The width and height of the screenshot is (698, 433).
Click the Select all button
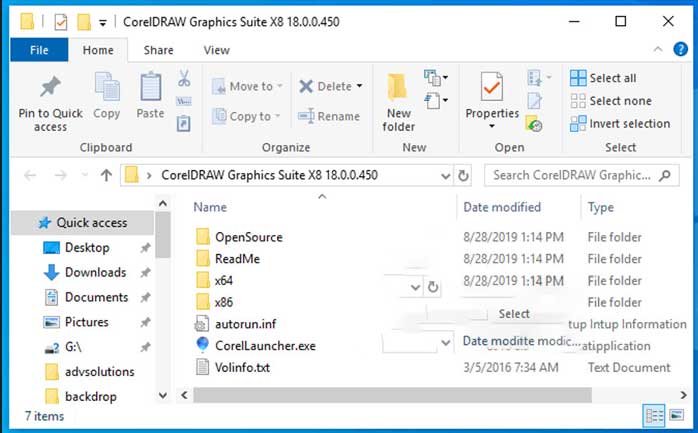click(x=603, y=78)
